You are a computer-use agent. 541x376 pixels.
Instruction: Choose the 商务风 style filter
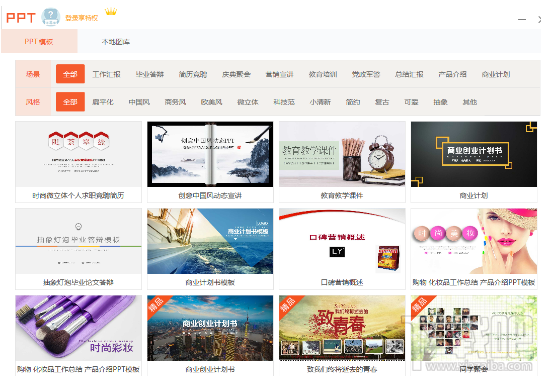176,102
